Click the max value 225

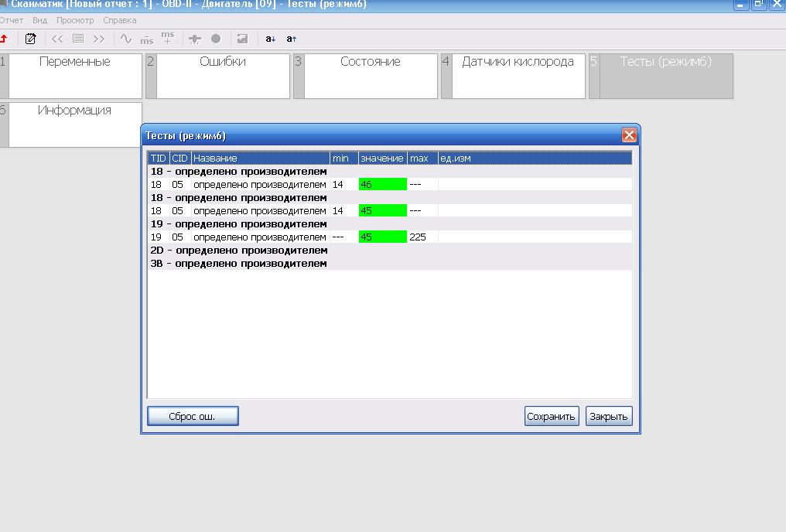click(x=418, y=237)
